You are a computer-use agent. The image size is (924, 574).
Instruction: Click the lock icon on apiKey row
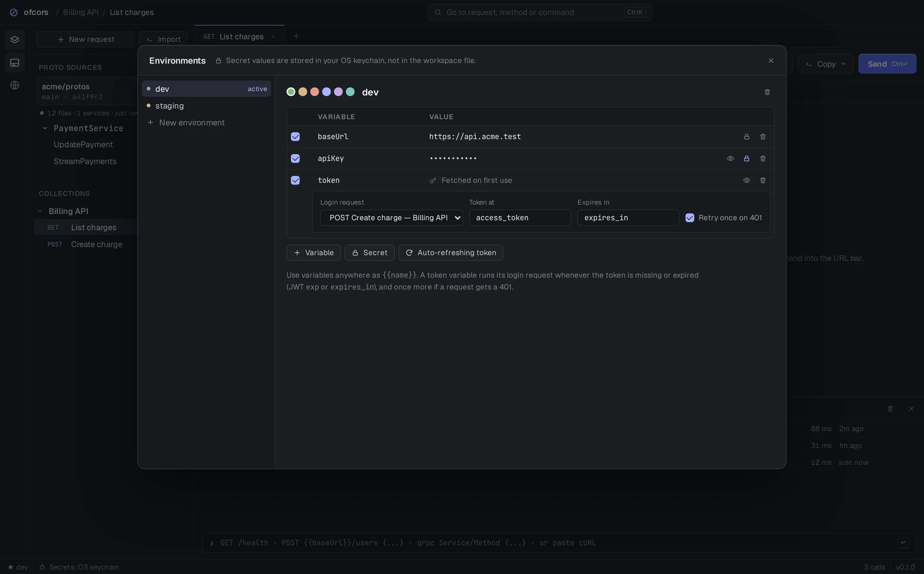pyautogui.click(x=746, y=159)
